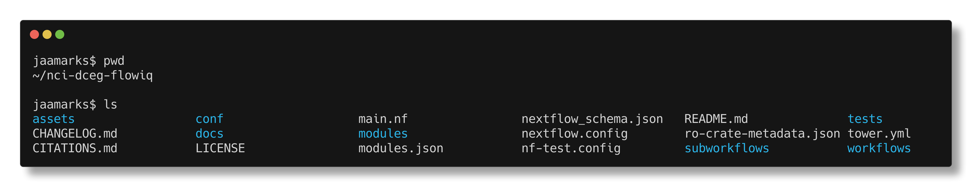Select the assets directory name

54,119
